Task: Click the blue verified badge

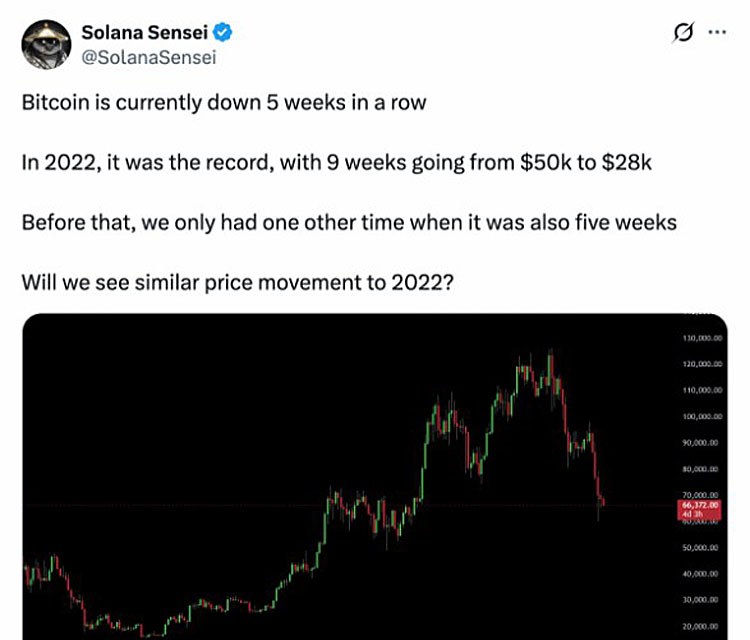Action: coord(222,33)
